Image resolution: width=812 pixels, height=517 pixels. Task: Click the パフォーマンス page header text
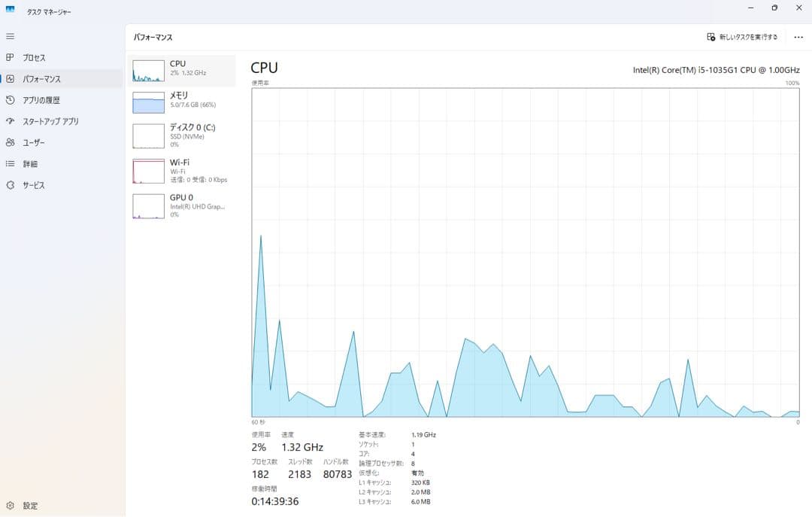point(153,37)
